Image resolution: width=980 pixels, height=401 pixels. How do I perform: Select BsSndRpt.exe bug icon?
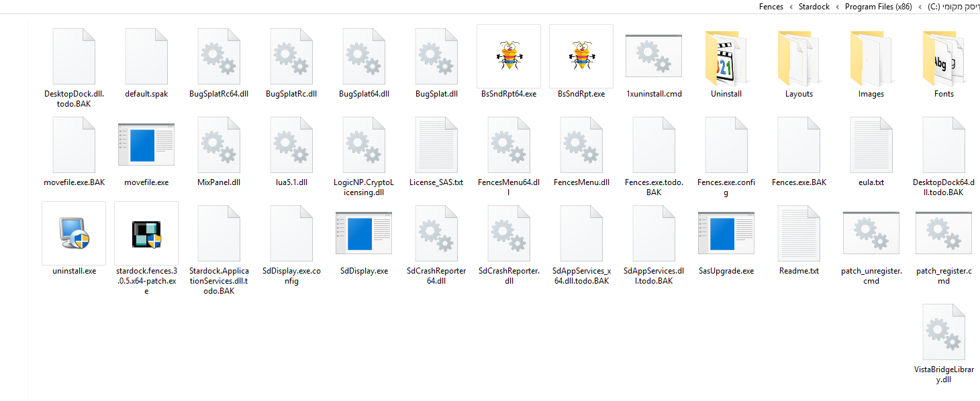click(581, 56)
